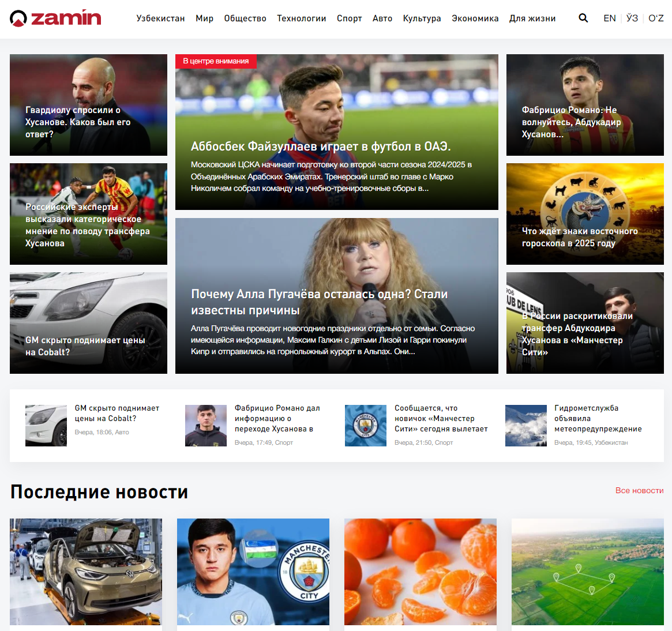This screenshot has width=672, height=631.
Task: Open the green fields land plot card
Action: point(588,572)
